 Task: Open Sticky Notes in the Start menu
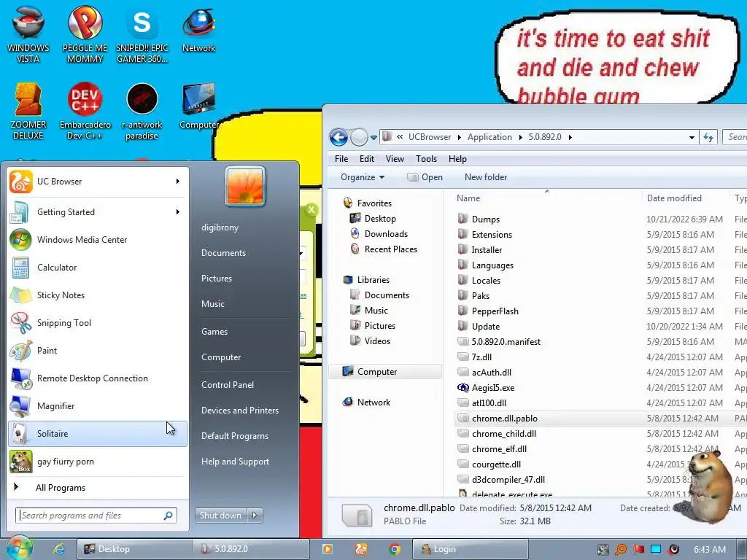coord(98,295)
